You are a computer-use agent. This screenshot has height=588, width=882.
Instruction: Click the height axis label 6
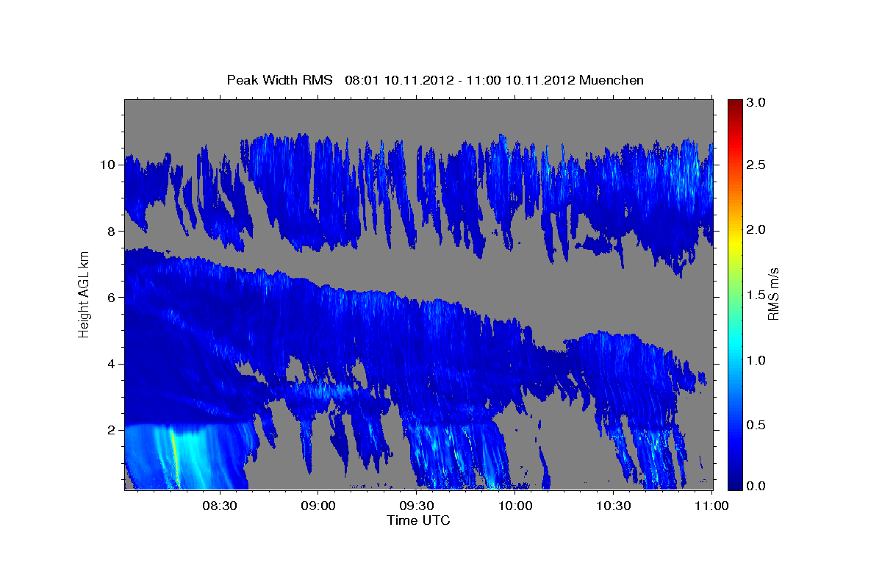click(112, 297)
